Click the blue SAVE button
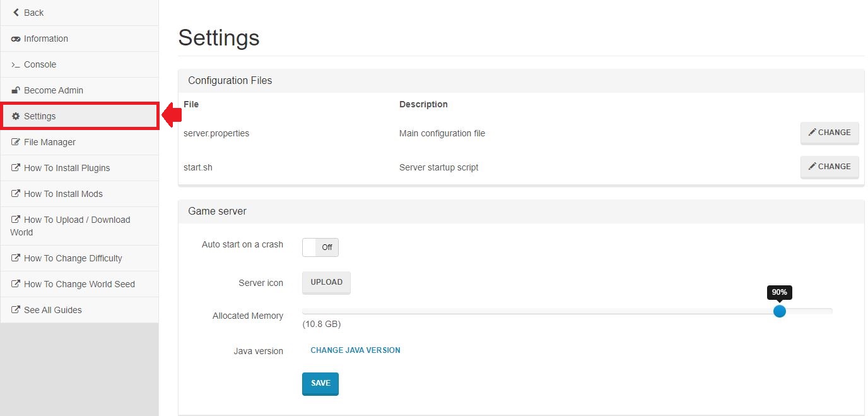The image size is (868, 416). click(320, 383)
